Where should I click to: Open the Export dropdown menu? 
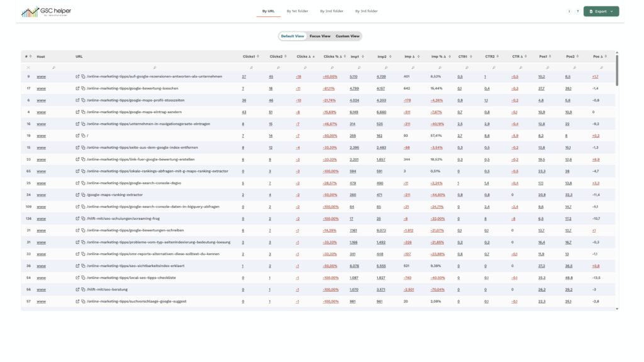[601, 11]
